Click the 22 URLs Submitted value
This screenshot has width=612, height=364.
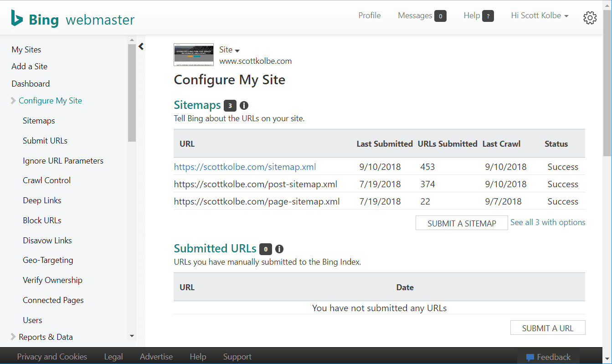425,201
